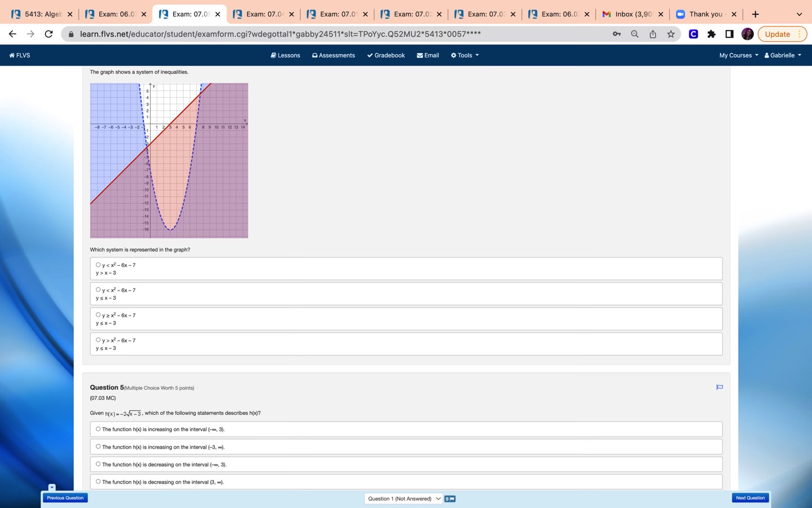Viewport: 812px width, 508px height.
Task: Toggle the browser side panel
Action: [730, 34]
